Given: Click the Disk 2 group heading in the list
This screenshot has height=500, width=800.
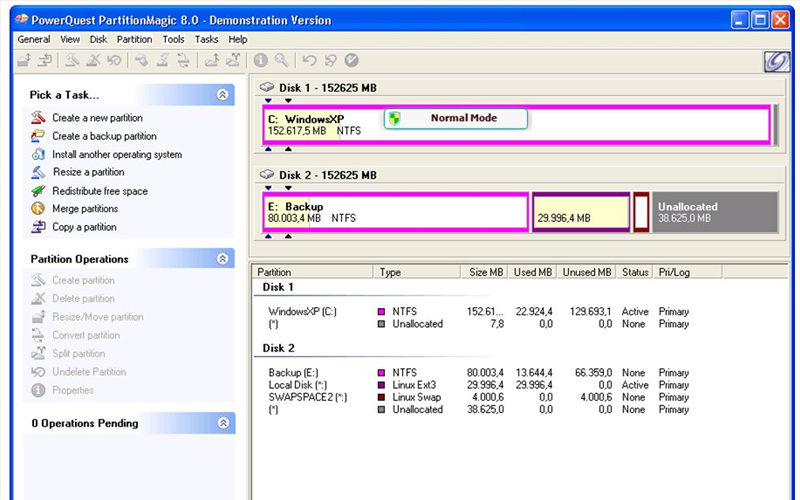Looking at the screenshot, I should (x=279, y=348).
